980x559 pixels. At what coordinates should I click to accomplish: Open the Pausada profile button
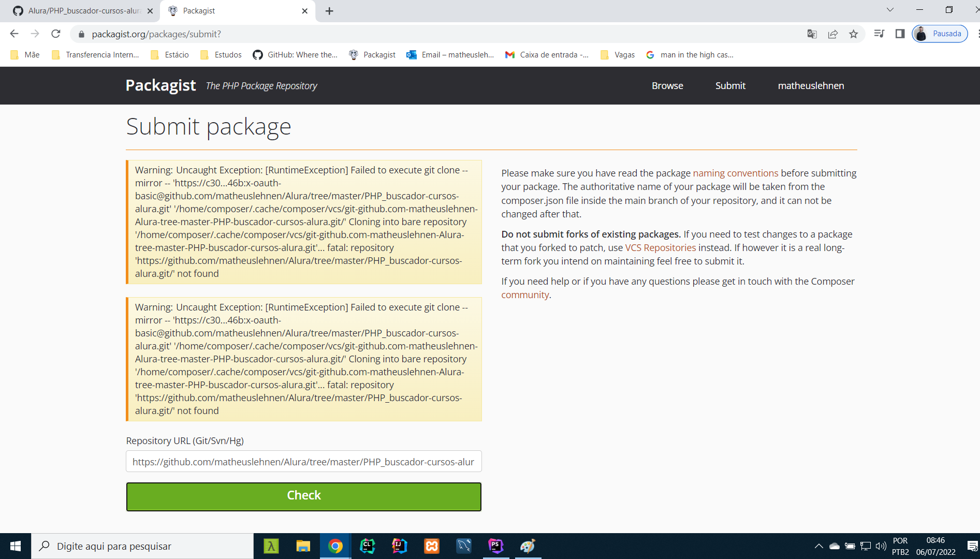pyautogui.click(x=940, y=34)
